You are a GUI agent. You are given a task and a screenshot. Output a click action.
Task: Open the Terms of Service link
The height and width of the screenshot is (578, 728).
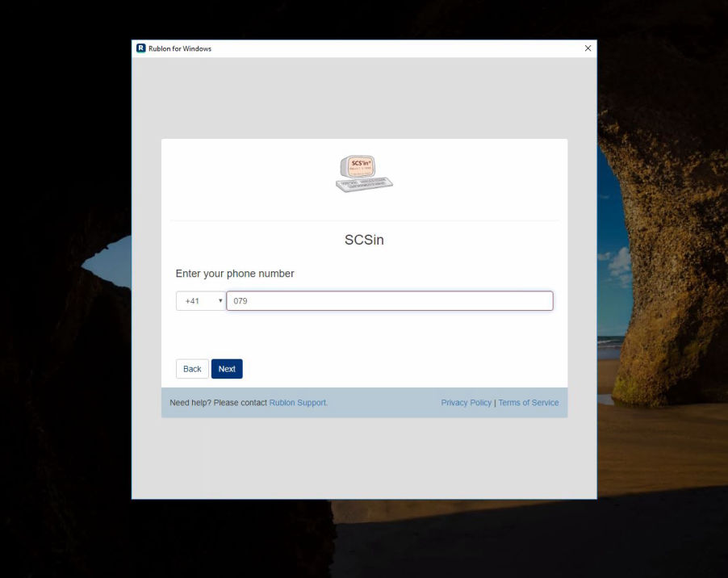click(x=529, y=403)
